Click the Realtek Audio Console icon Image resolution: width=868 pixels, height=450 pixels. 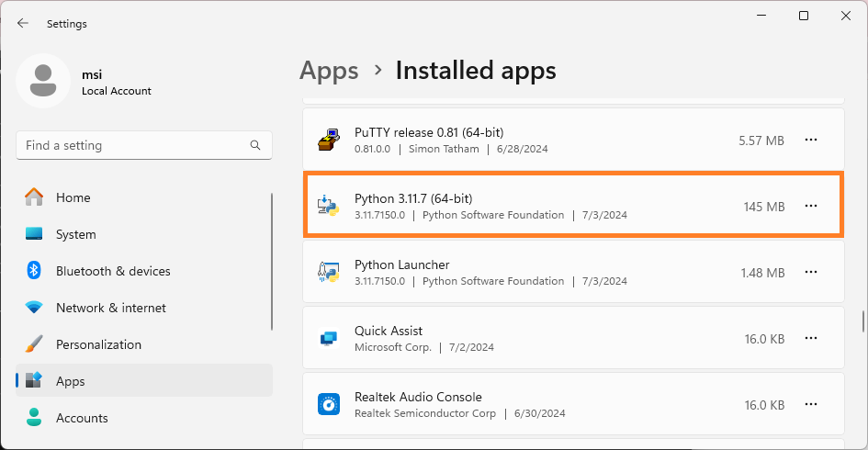(329, 404)
